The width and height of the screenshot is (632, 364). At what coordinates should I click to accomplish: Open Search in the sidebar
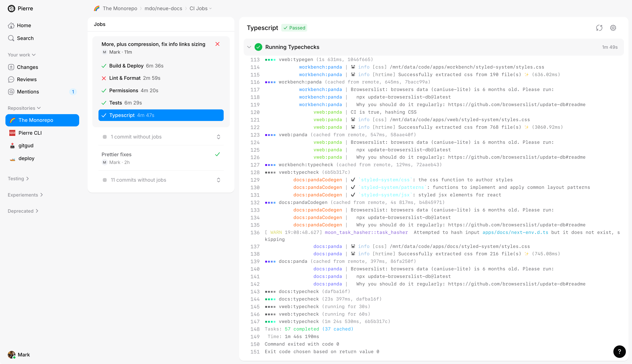point(25,38)
